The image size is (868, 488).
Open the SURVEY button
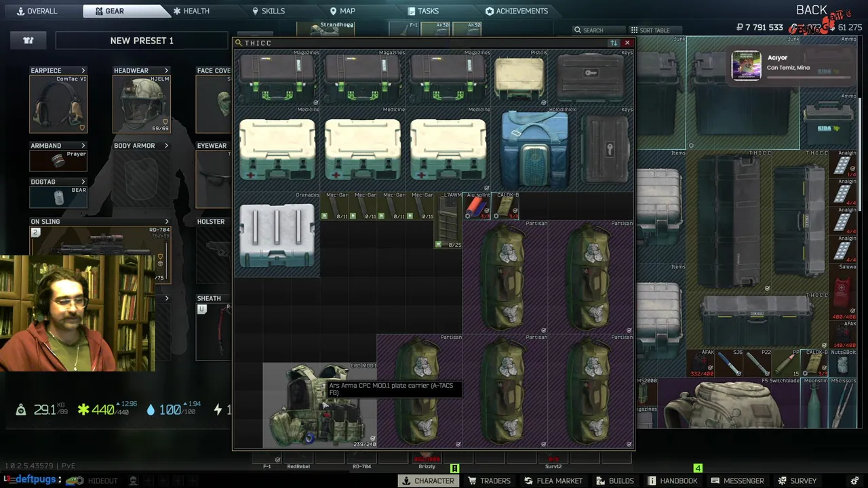(797, 481)
